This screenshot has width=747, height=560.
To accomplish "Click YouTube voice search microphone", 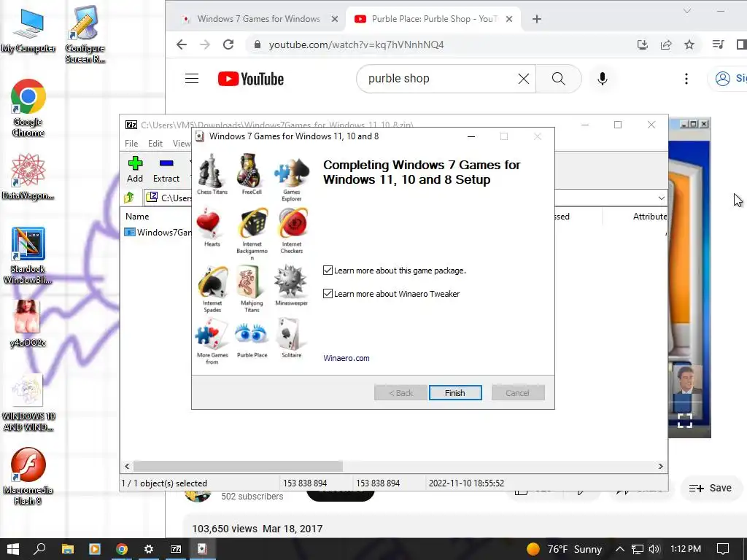I will [602, 79].
